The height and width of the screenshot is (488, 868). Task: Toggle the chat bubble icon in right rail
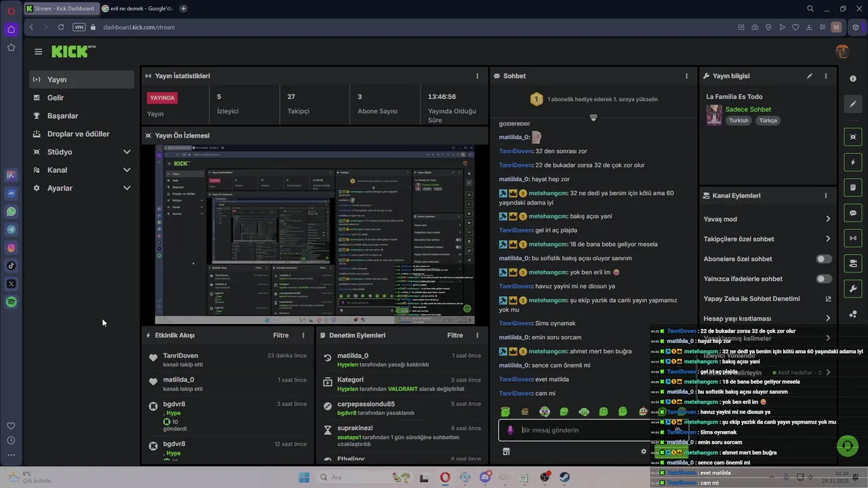pos(853,213)
